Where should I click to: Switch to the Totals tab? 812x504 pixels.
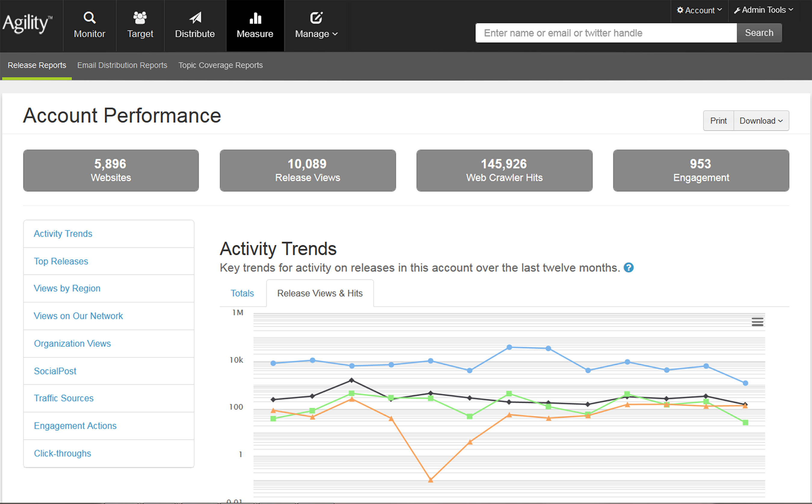click(242, 293)
